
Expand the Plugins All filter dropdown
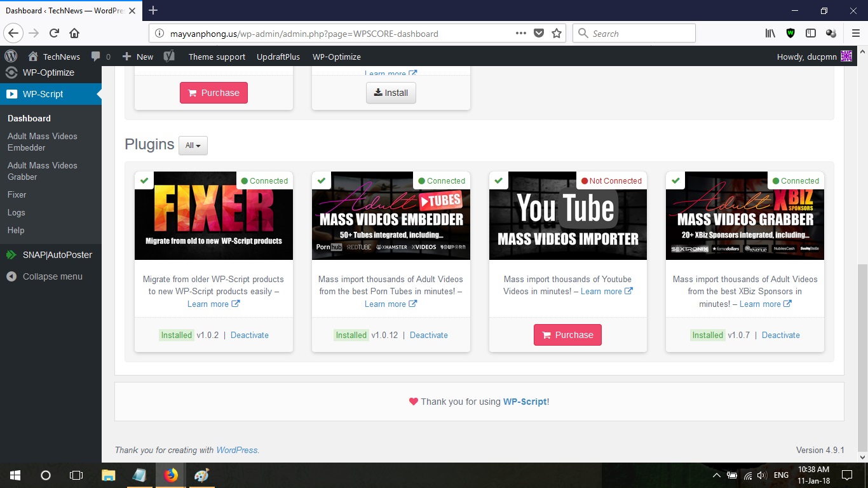click(x=193, y=146)
